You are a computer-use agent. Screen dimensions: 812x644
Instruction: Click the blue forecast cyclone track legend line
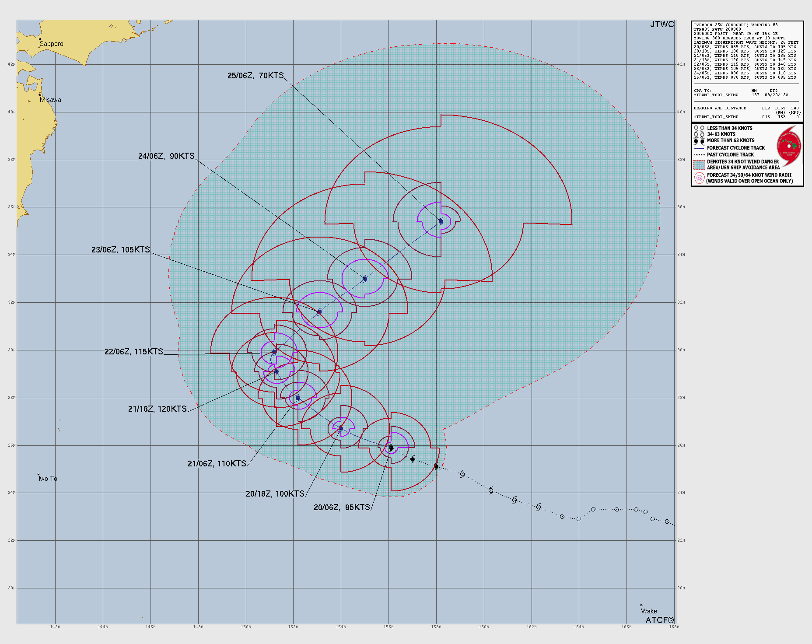tap(699, 148)
